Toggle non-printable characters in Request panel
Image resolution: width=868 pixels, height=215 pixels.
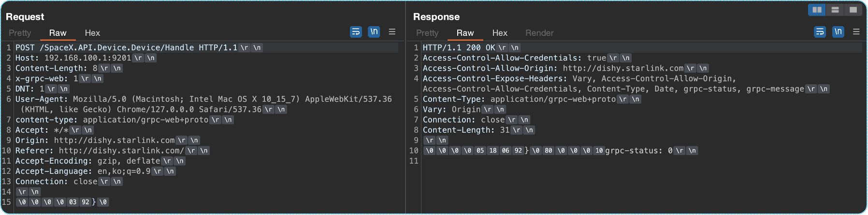tap(374, 32)
